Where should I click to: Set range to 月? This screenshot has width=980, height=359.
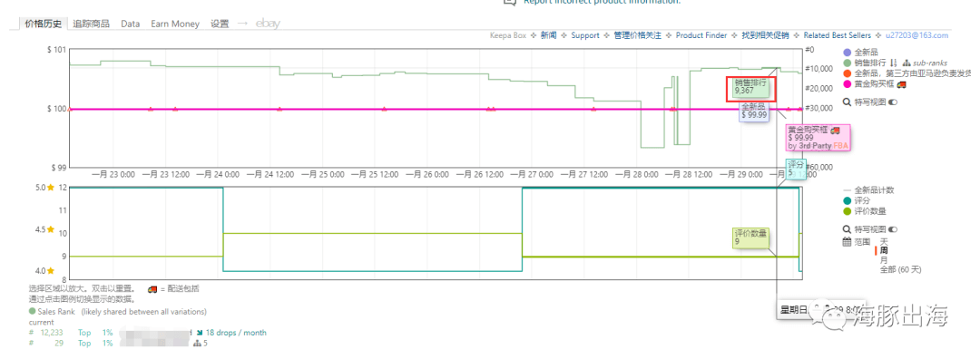884,259
